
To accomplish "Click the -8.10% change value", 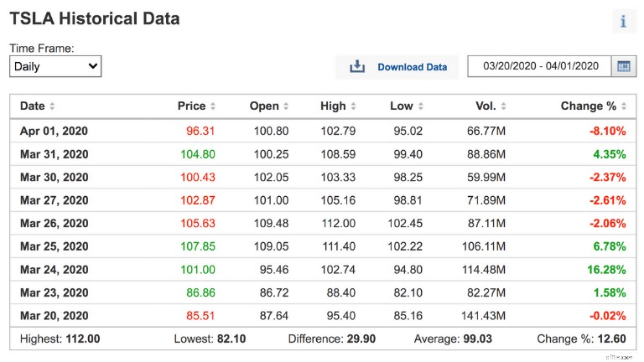I will pyautogui.click(x=608, y=131).
